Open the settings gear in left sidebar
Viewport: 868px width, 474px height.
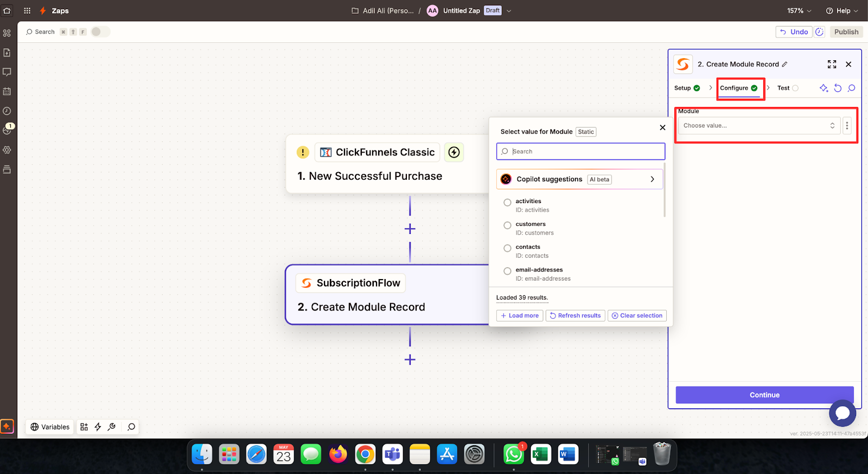(7, 150)
